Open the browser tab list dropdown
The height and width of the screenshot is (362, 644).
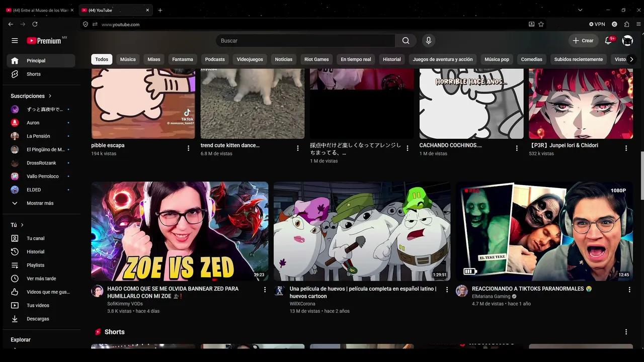click(x=580, y=10)
